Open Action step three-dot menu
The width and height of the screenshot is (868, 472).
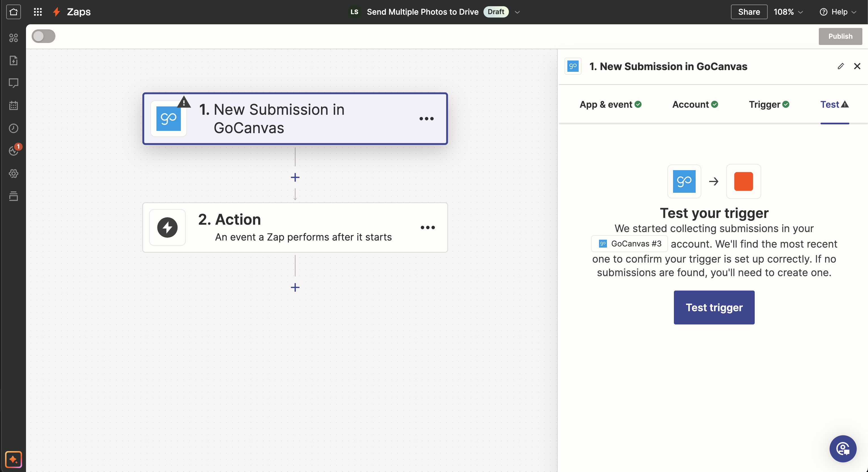click(x=428, y=228)
